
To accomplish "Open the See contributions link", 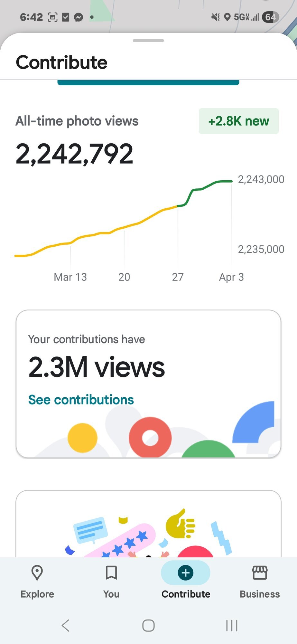I will tap(81, 400).
